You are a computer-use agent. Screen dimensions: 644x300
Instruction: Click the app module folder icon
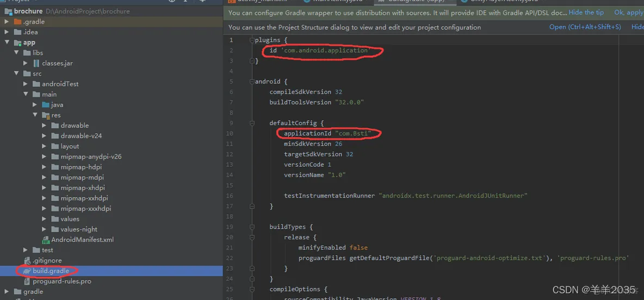point(17,42)
